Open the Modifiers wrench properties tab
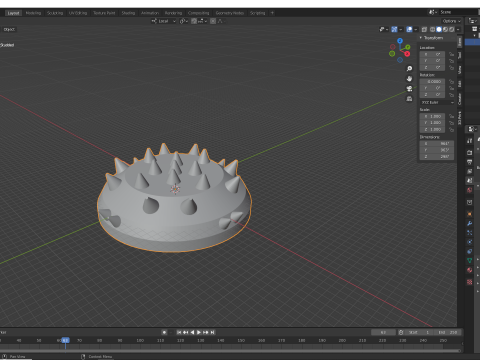 [x=470, y=223]
